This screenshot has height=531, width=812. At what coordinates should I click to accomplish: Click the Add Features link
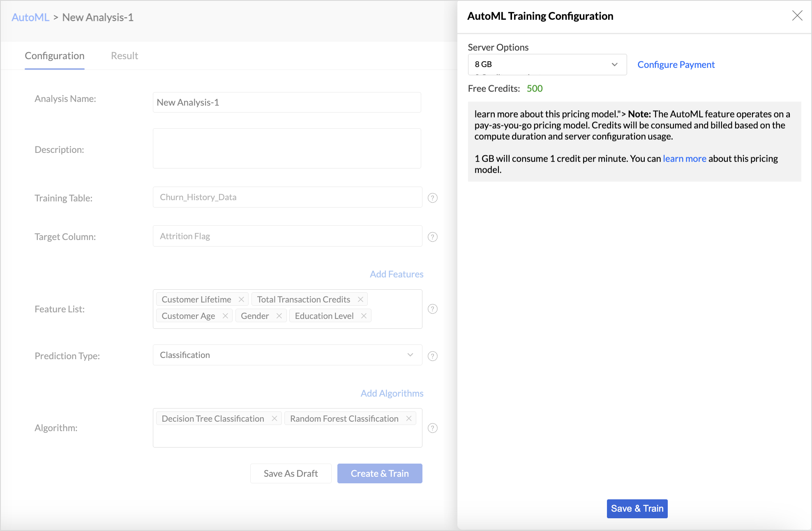[396, 274]
